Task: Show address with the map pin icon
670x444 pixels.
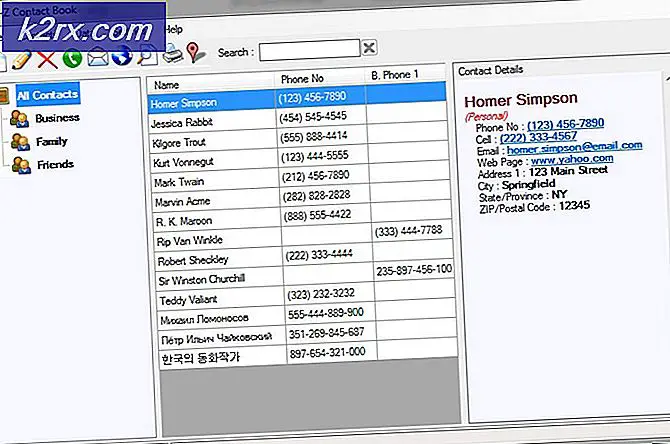Action: (x=195, y=53)
